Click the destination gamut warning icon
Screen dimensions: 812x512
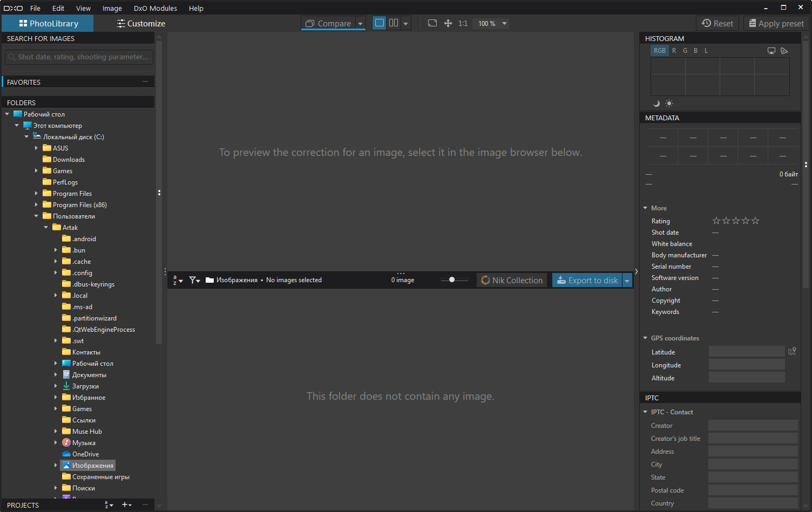[784, 51]
